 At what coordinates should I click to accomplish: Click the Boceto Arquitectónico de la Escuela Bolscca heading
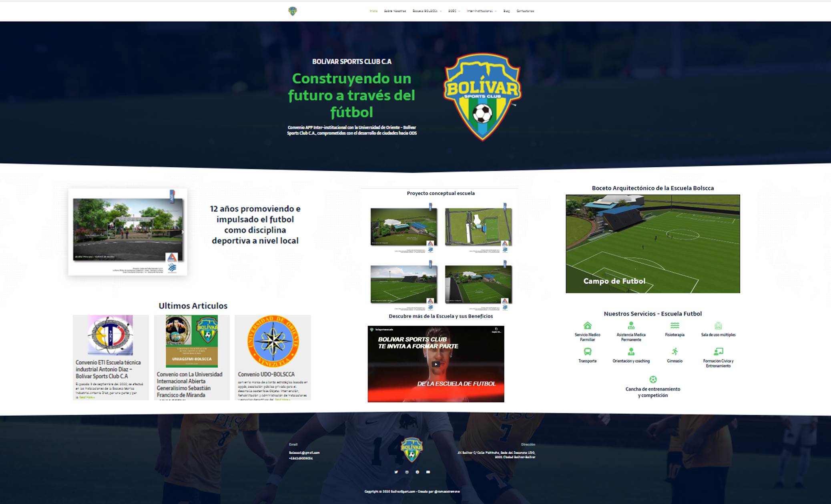click(x=652, y=188)
